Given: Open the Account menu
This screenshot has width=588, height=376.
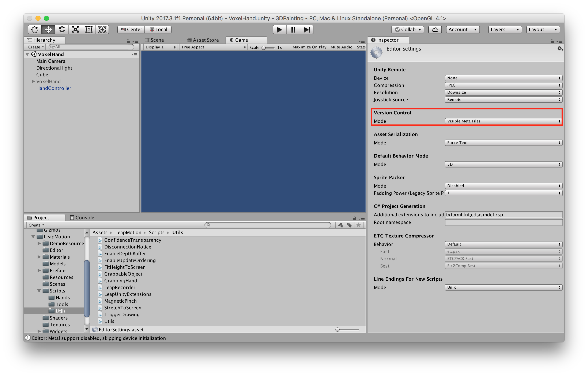Looking at the screenshot, I should point(463,30).
